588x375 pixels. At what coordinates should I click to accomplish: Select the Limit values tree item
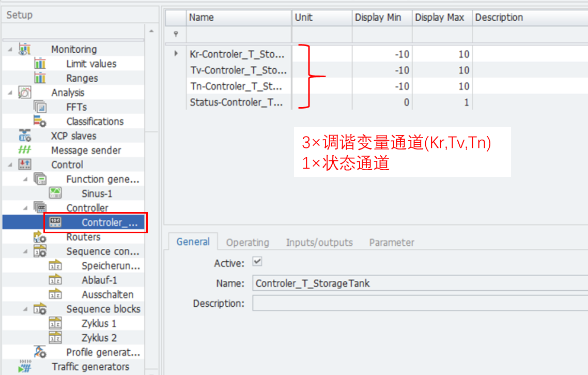91,64
